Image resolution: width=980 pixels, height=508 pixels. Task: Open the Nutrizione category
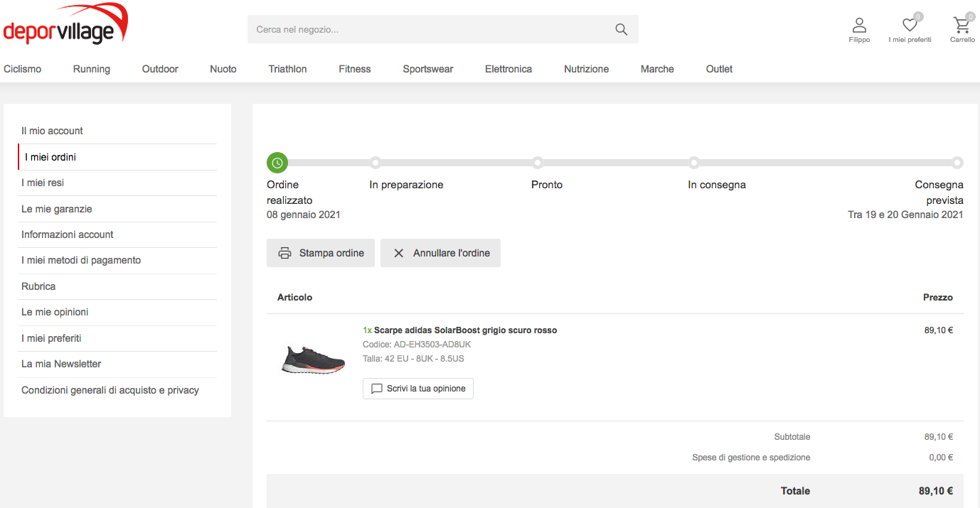tap(587, 69)
